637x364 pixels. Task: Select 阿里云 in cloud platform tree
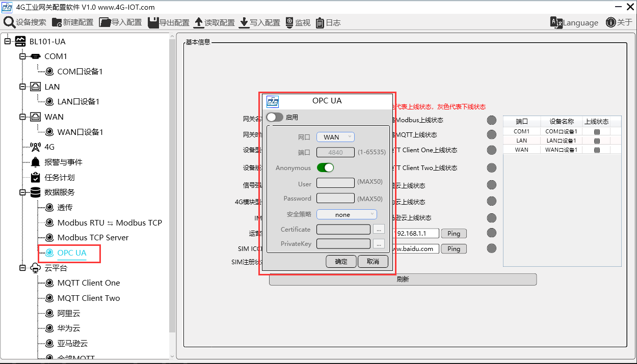coord(69,313)
